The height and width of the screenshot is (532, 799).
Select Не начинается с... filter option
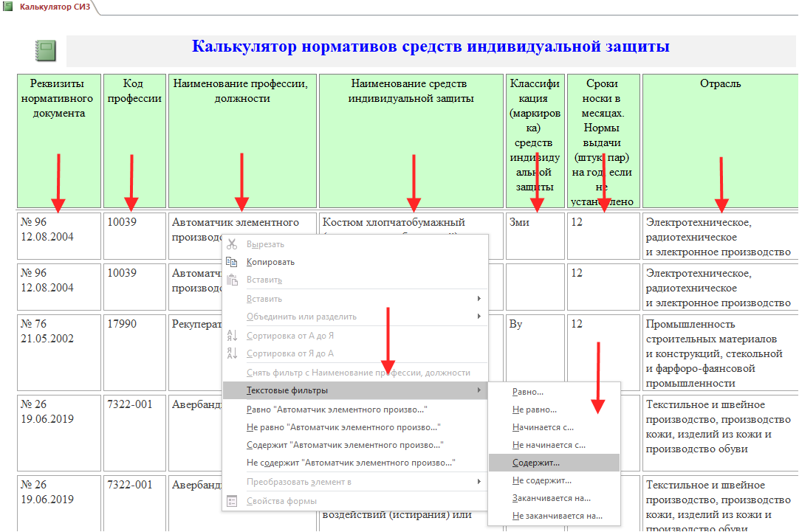[x=555, y=445]
